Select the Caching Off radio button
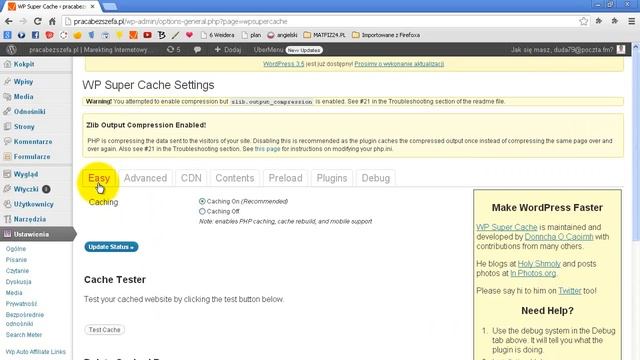This screenshot has height=360, width=640. (x=202, y=211)
